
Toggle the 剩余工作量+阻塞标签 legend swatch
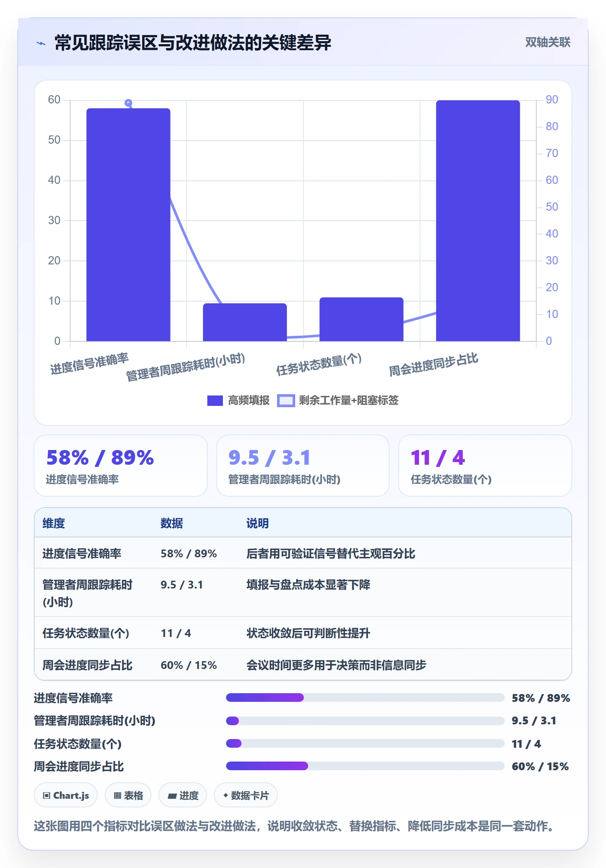tap(286, 400)
